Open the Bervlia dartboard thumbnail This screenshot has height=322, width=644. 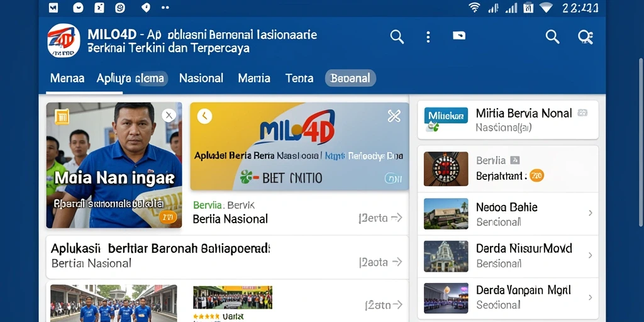(x=446, y=169)
